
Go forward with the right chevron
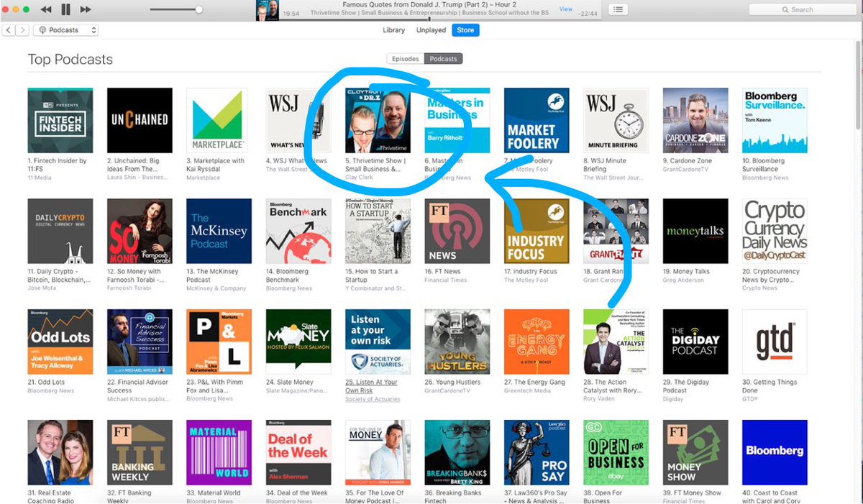[23, 30]
